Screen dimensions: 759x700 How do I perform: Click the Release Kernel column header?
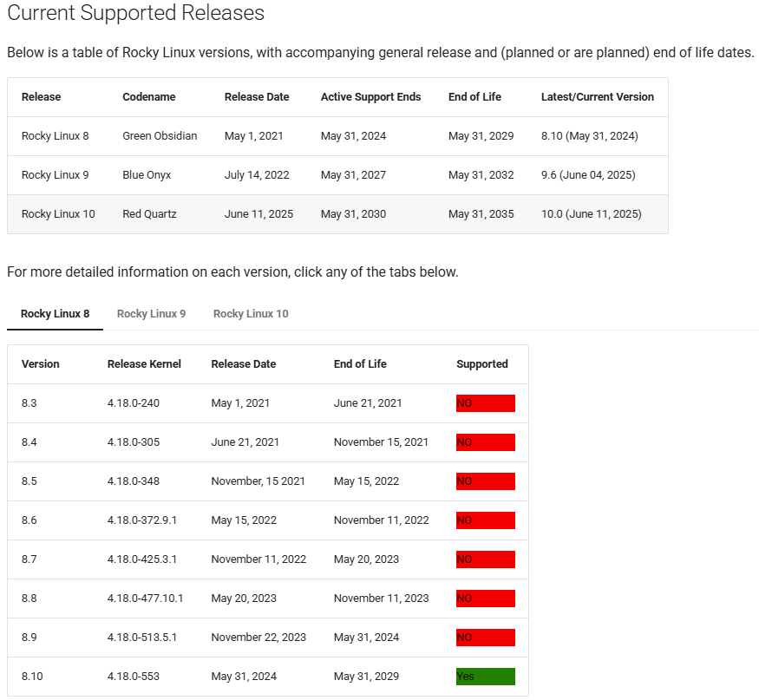tap(144, 364)
